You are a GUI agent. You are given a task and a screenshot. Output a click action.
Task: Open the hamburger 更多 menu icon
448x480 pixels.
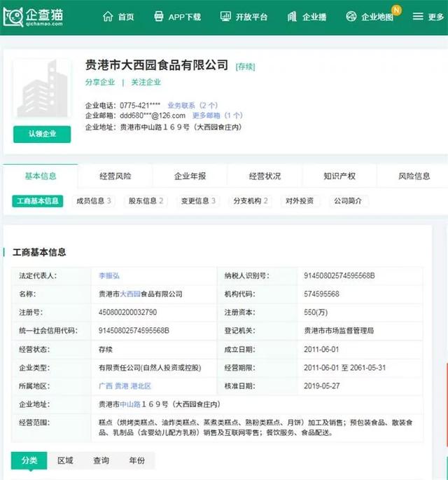pos(418,16)
